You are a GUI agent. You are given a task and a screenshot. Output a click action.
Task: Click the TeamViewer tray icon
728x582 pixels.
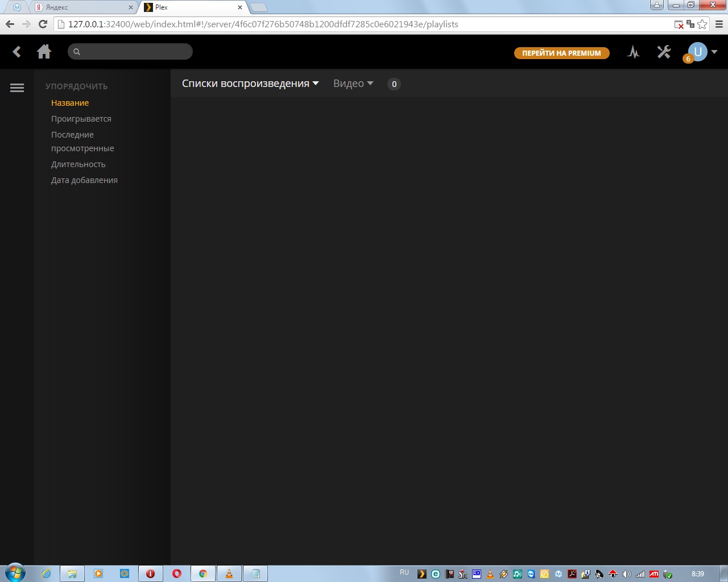tap(531, 573)
